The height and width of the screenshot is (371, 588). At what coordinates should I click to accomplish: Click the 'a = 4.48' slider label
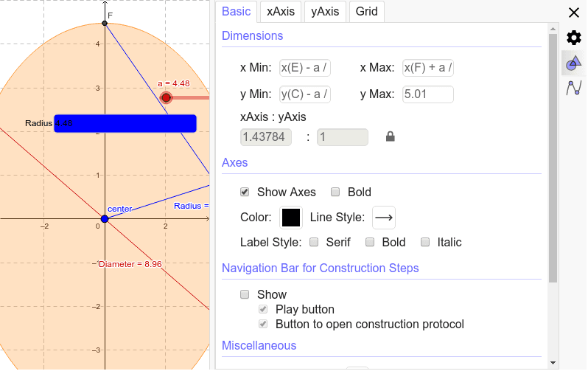[174, 83]
